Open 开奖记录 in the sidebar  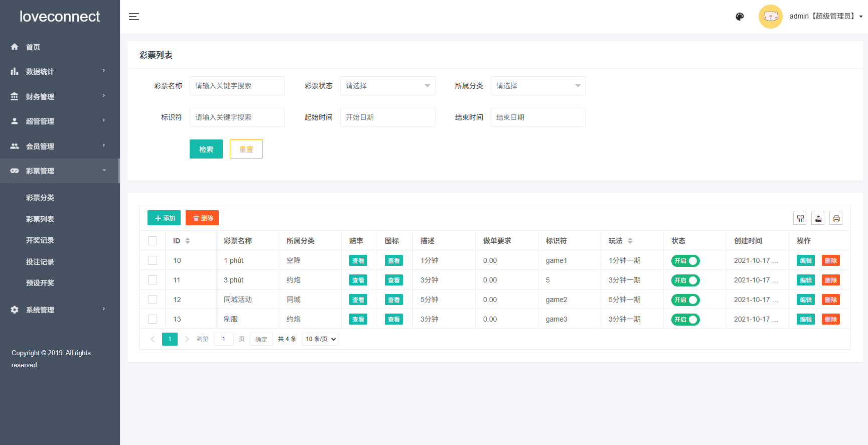click(40, 240)
